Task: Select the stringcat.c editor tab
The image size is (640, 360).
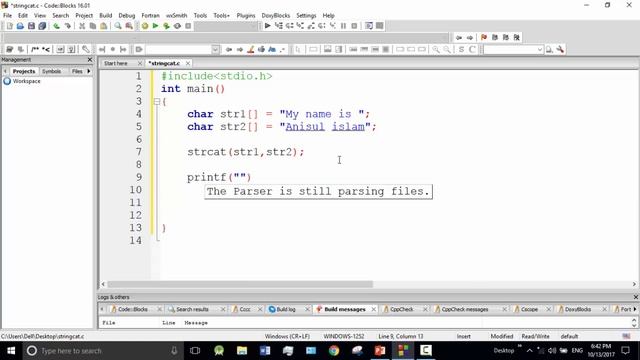Action: pyautogui.click(x=164, y=63)
